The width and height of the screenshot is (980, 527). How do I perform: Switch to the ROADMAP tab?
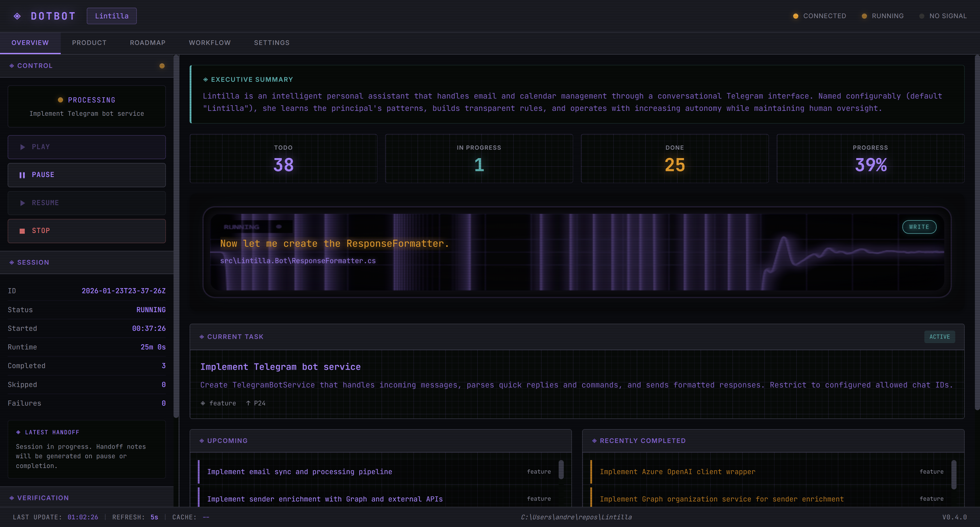pos(148,43)
